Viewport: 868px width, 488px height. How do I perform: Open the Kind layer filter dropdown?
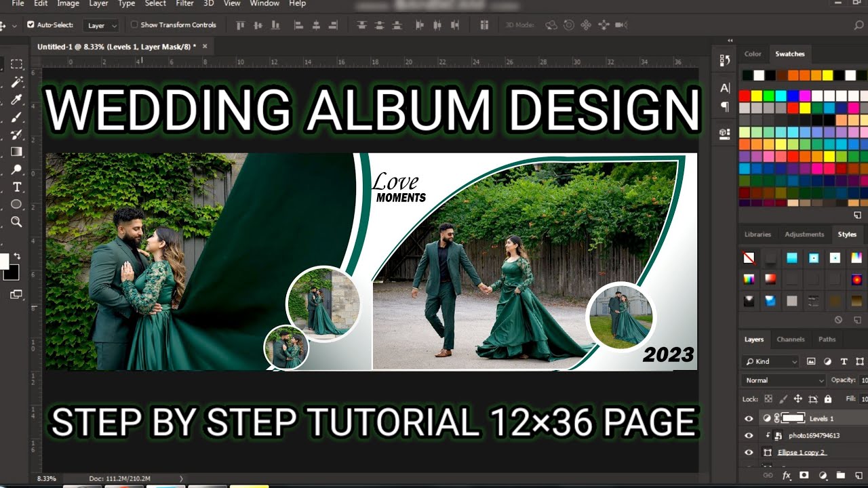tap(770, 362)
